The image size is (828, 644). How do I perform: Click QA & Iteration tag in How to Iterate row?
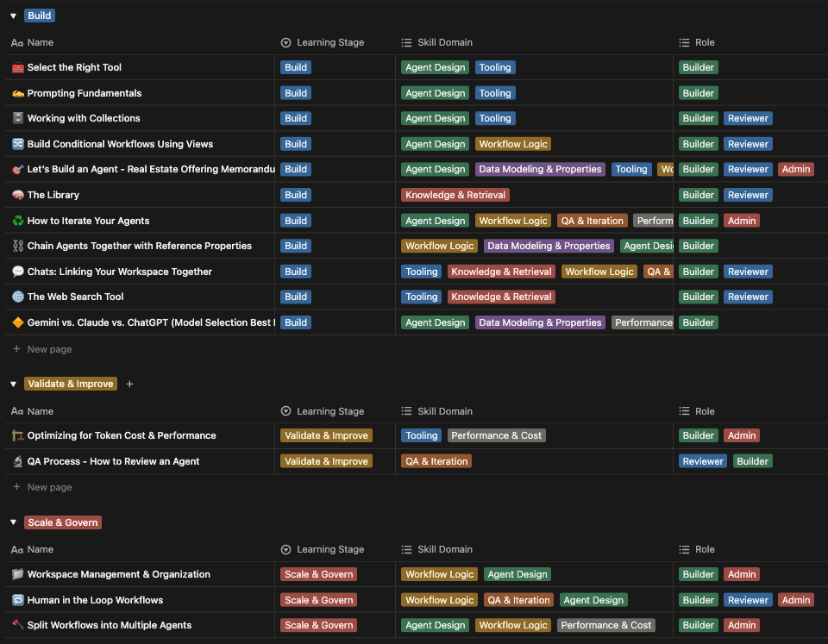coord(592,221)
